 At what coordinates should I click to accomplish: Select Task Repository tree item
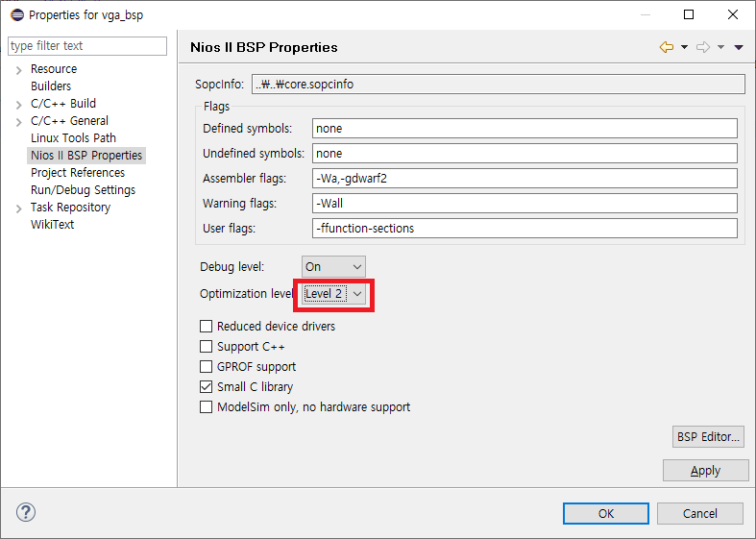click(70, 208)
